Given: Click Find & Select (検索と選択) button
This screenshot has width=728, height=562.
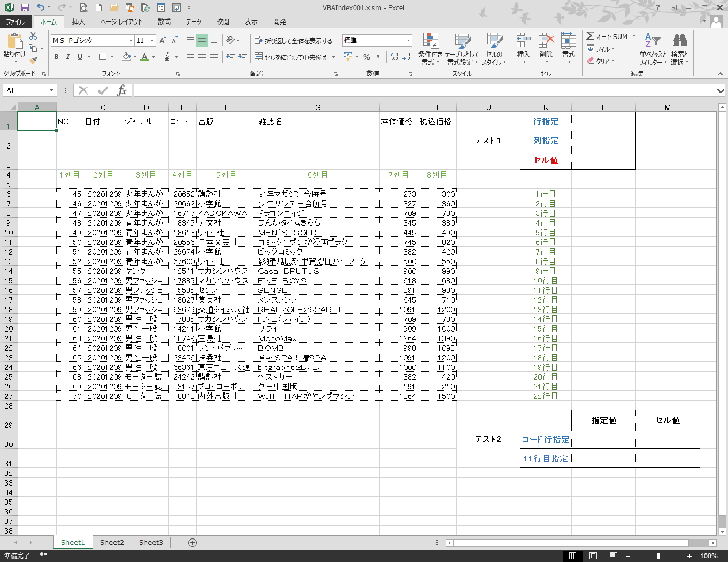Looking at the screenshot, I should [680, 49].
